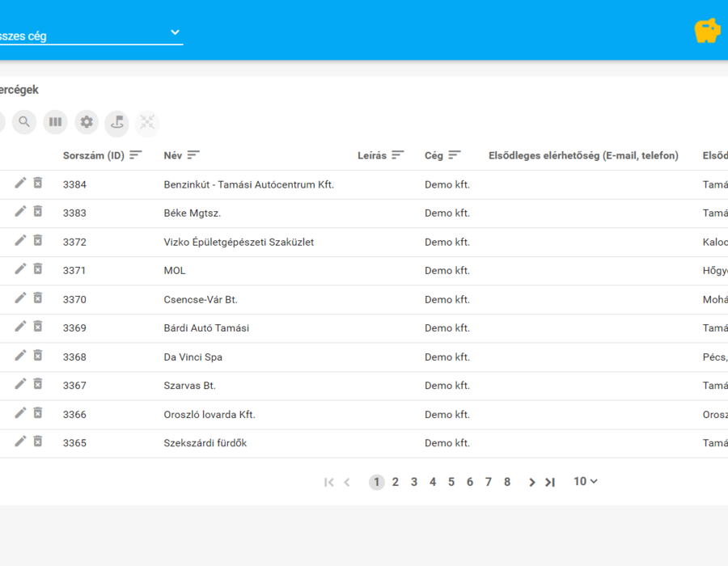Screen dimensions: 728x566
Task: Sort by Sorszám (ID) column
Action: [x=136, y=155]
